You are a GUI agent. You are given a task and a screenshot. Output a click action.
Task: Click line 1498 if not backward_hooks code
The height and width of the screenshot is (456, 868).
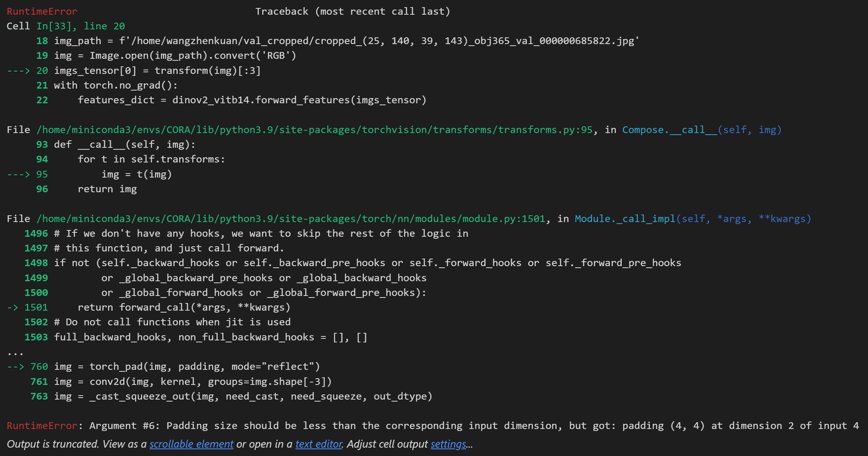pos(368,263)
